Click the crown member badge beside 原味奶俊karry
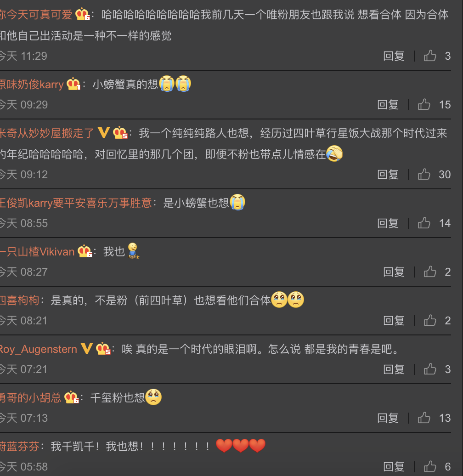This screenshot has height=476, width=463. (x=73, y=84)
